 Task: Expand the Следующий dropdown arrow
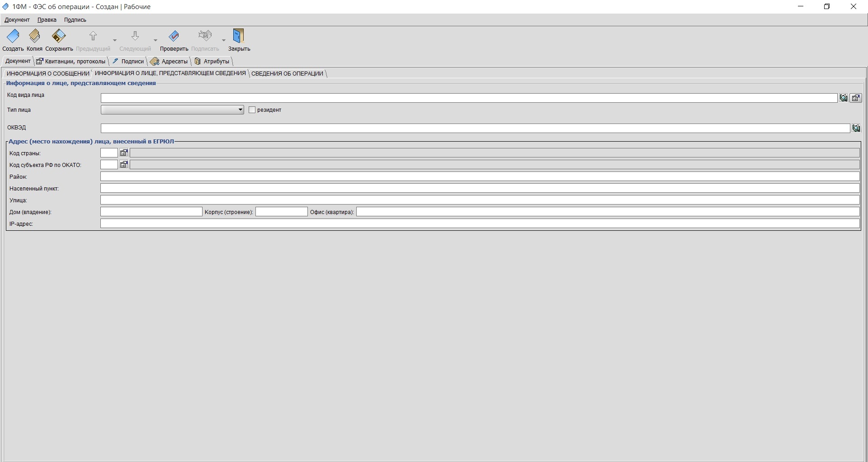pos(156,40)
